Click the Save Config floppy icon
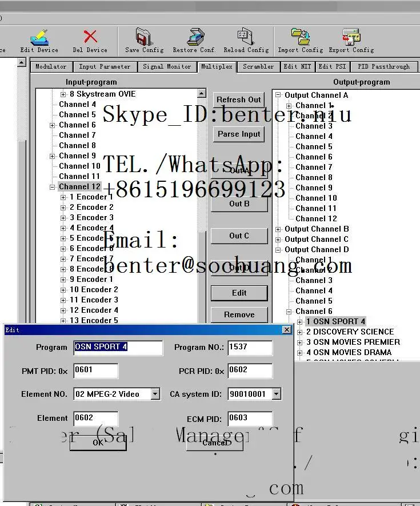 point(143,36)
